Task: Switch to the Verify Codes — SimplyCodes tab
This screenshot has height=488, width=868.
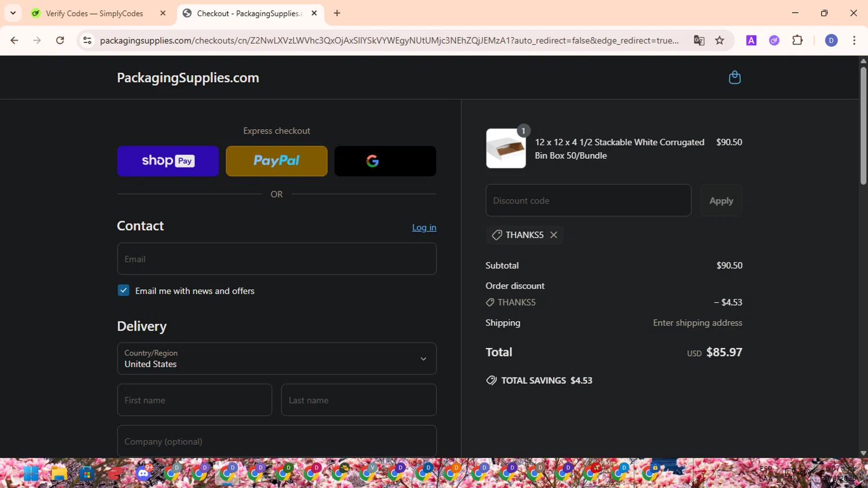Action: (x=94, y=13)
